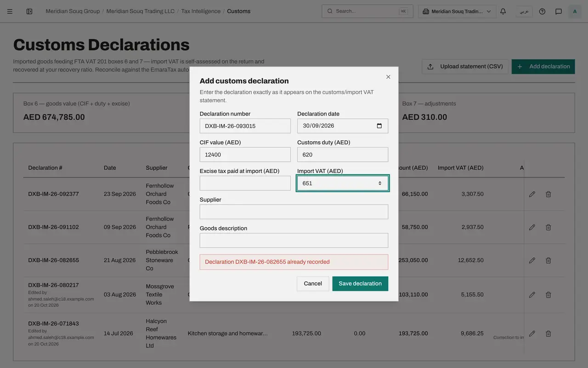The image size is (588, 368).
Task: Click the Add declaration button
Action: click(x=543, y=67)
